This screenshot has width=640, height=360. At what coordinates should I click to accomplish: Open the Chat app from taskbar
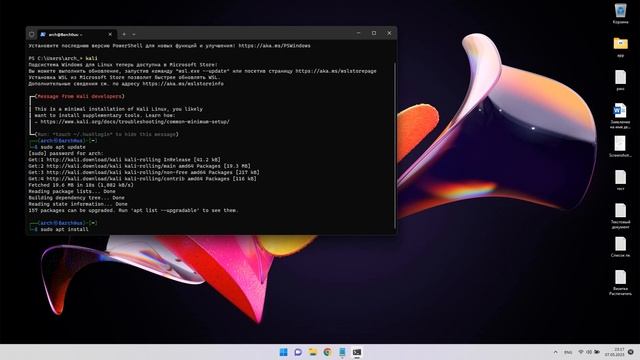click(298, 352)
